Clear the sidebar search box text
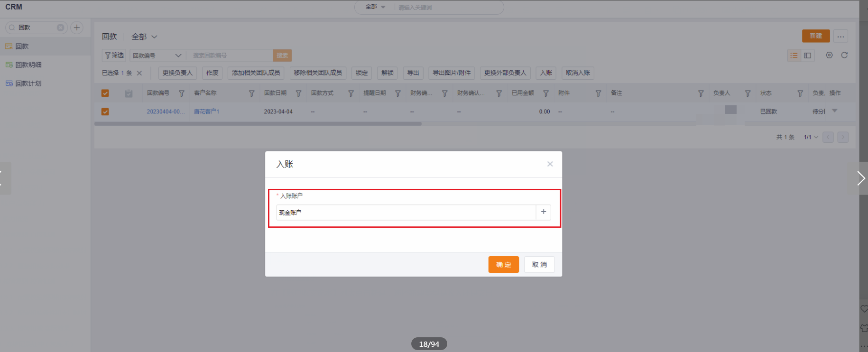This screenshot has height=352, width=868. pyautogui.click(x=61, y=28)
